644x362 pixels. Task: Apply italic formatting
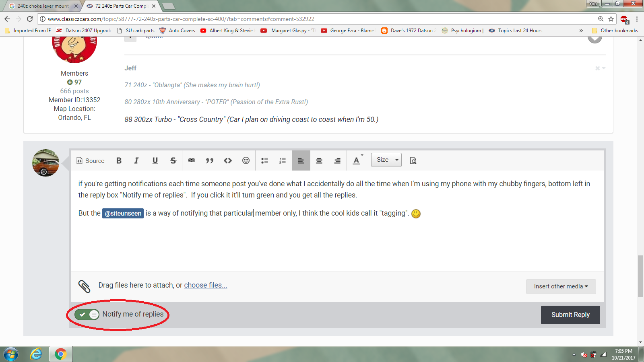(136, 160)
